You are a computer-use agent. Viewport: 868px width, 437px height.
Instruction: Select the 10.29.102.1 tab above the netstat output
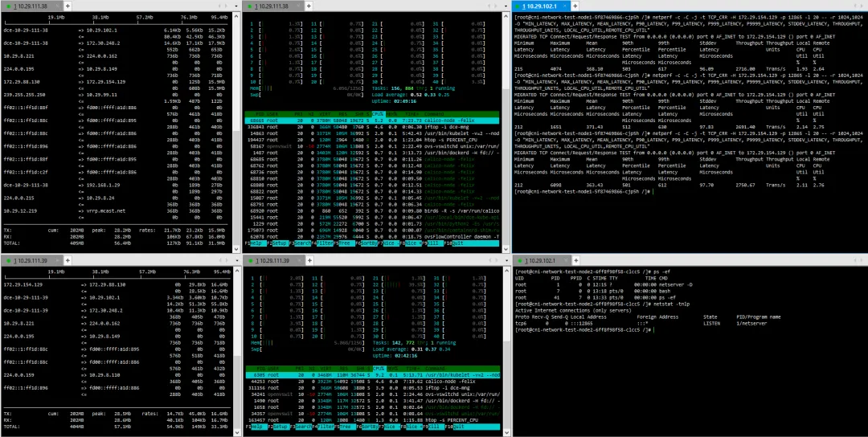542,260
